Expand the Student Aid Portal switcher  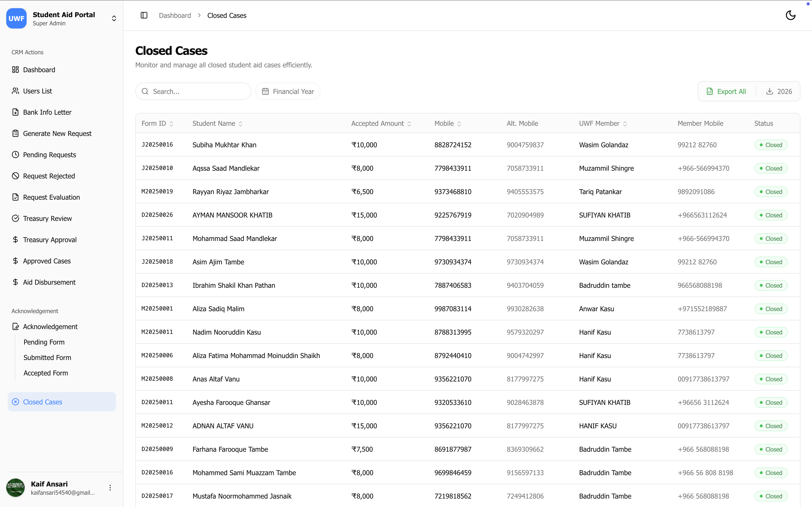114,18
